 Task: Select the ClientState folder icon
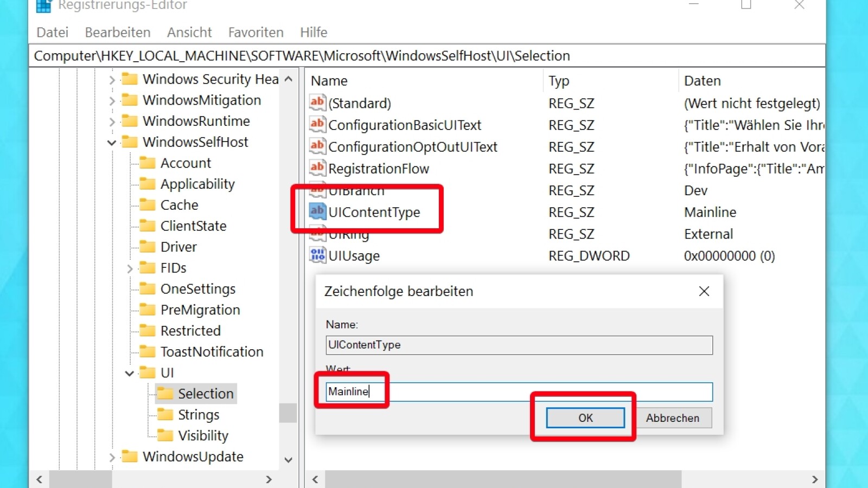tap(148, 226)
